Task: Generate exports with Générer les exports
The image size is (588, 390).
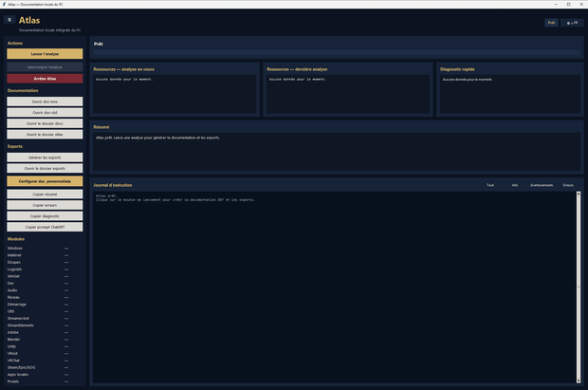Action: [x=45, y=158]
